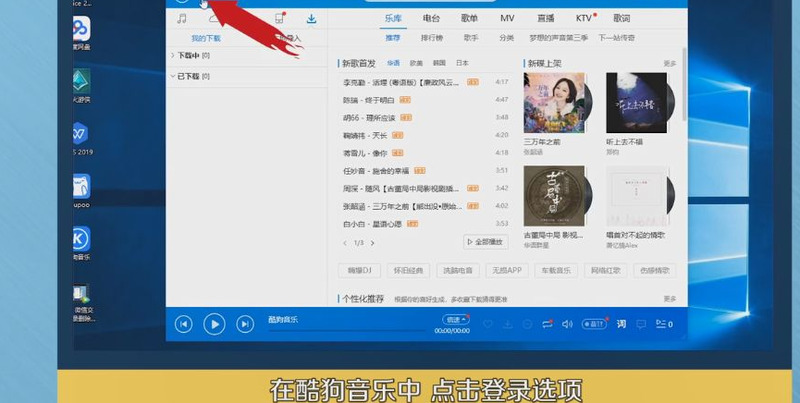Viewport: 800px width, 403px height.
Task: Open the 倍速 playback speed selector
Action: pyautogui.click(x=455, y=320)
